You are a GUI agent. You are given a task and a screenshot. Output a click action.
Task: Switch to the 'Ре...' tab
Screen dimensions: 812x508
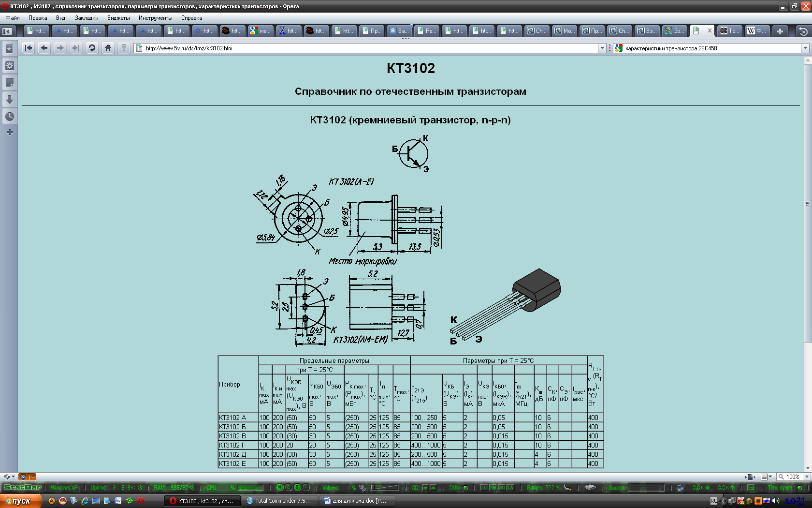pyautogui.click(x=427, y=31)
